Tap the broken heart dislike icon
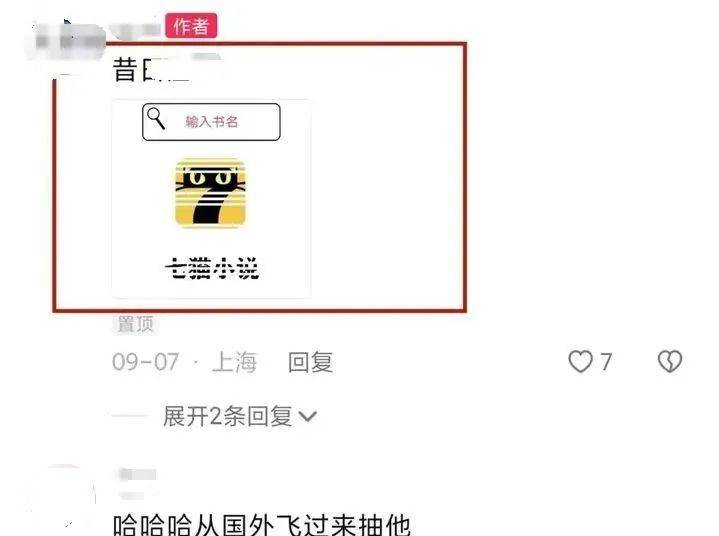The width and height of the screenshot is (719, 536). (670, 361)
